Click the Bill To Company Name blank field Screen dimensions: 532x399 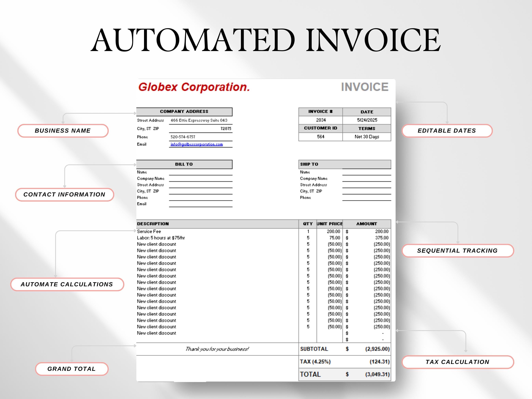pyautogui.click(x=201, y=179)
